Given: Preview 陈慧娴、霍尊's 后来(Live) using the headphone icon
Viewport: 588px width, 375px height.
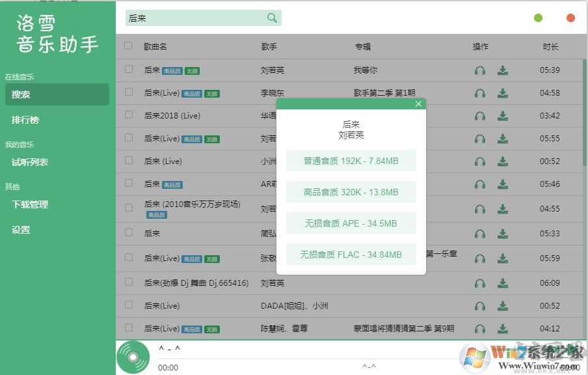Looking at the screenshot, I should 480,328.
